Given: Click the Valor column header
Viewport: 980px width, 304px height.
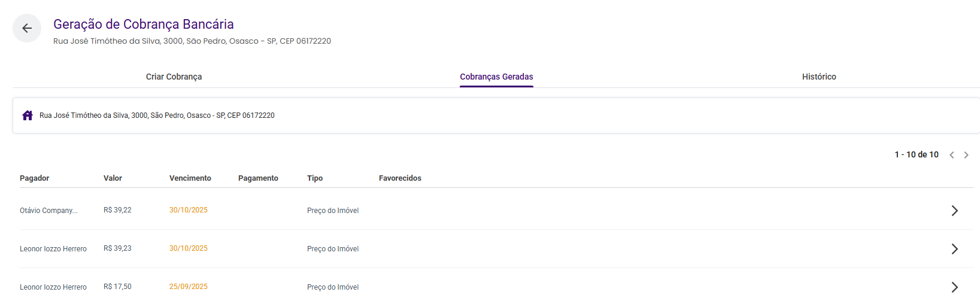Looking at the screenshot, I should click(x=113, y=178).
